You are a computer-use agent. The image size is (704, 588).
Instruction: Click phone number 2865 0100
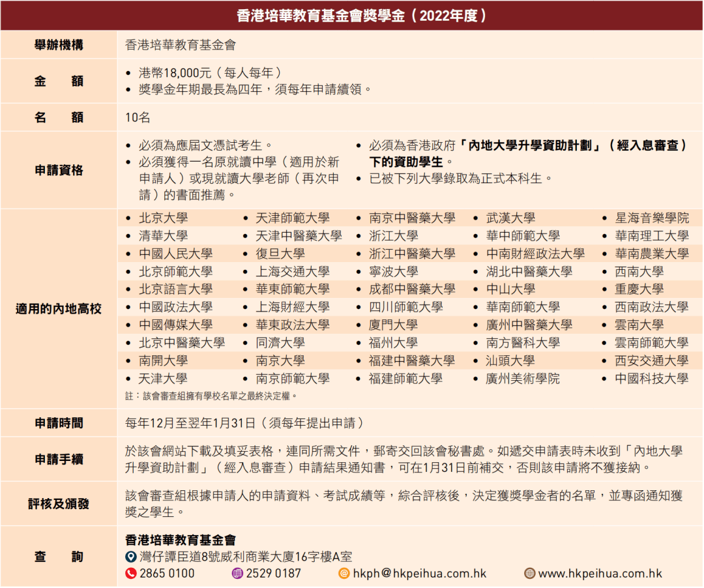coord(167,573)
